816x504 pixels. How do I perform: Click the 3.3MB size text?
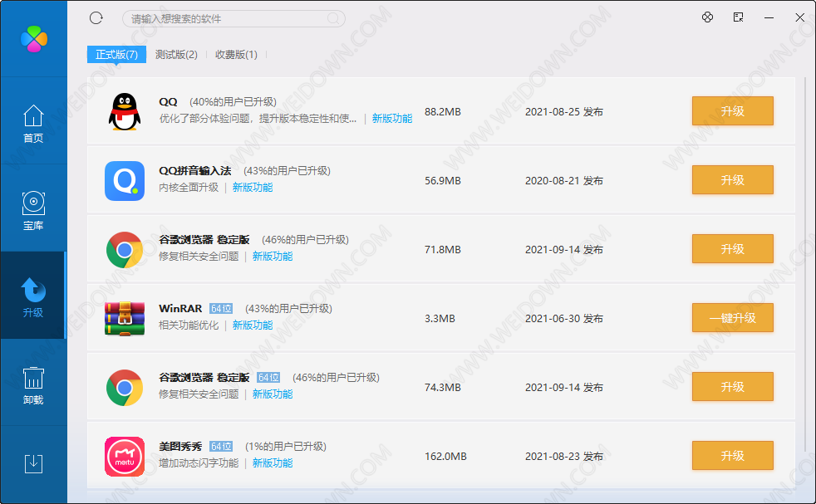(x=440, y=318)
